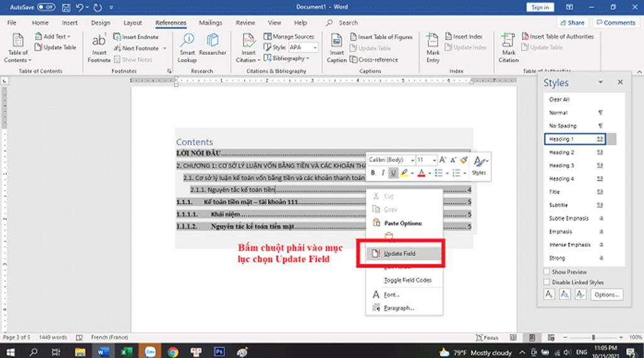
Task: Choose Update Field in context menu
Action: coord(404,254)
